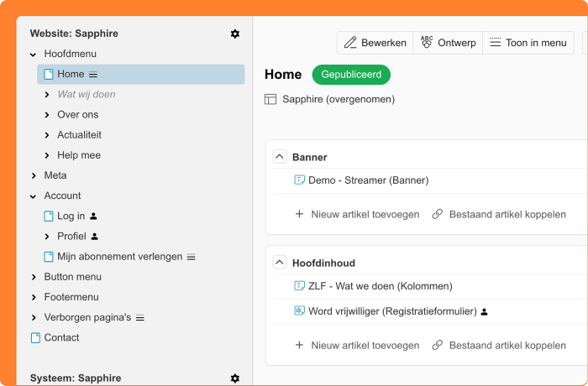
Task: Click the Bewerken button
Action: tap(375, 43)
